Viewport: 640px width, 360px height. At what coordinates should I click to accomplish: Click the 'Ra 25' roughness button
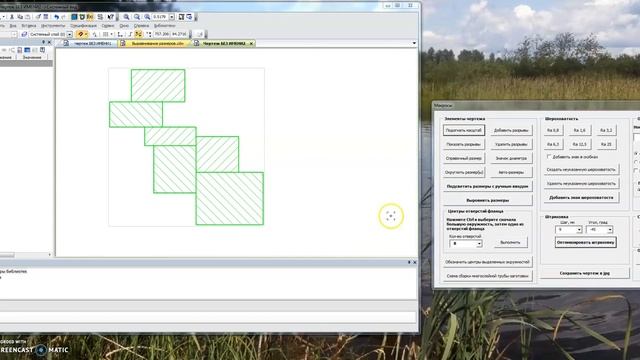[x=606, y=144]
